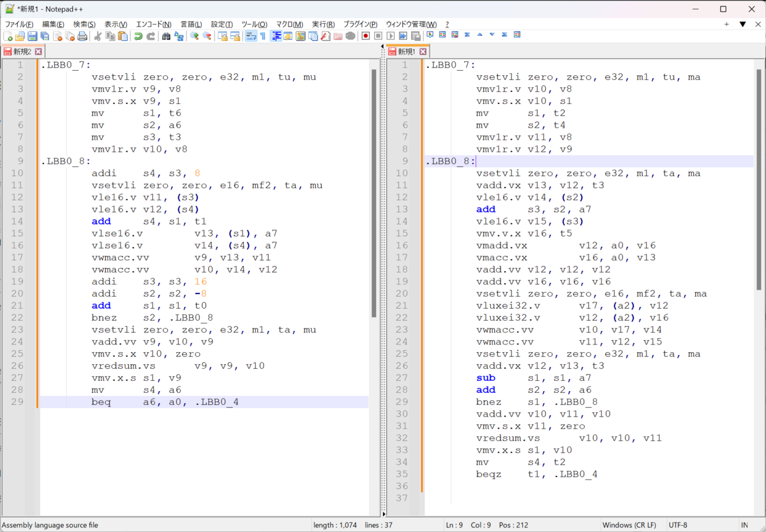This screenshot has width=766, height=532.
Task: Jump to next difference with Compare arrow
Action: click(x=492, y=36)
